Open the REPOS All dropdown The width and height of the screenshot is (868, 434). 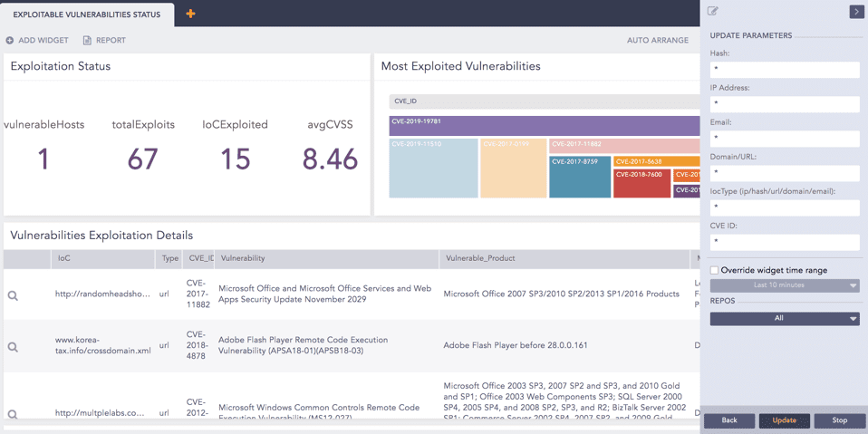click(785, 318)
